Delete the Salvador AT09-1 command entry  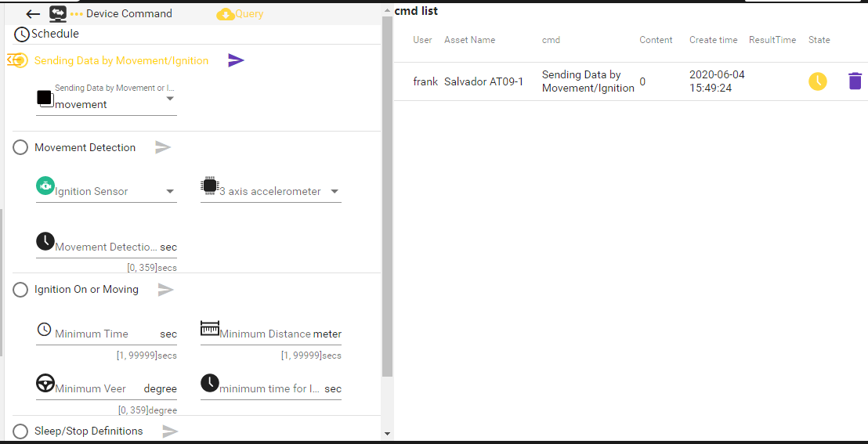click(x=855, y=81)
